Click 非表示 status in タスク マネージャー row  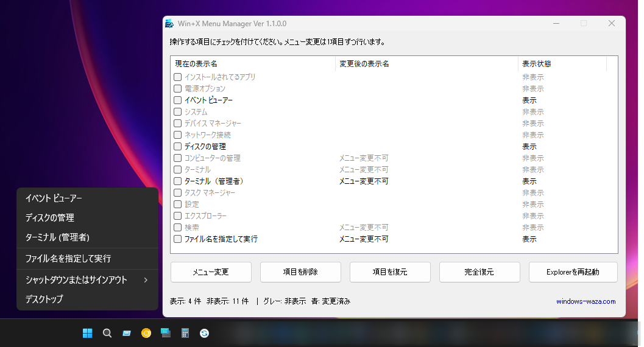533,193
